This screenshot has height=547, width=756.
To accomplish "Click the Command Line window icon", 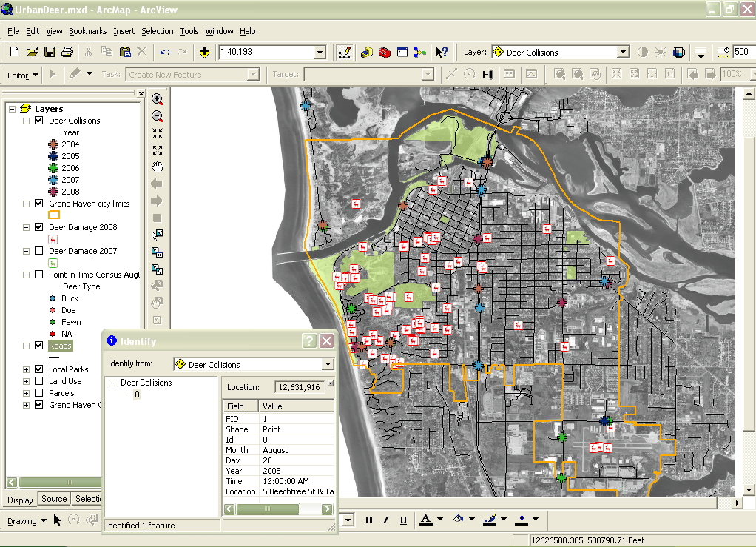I will click(402, 52).
